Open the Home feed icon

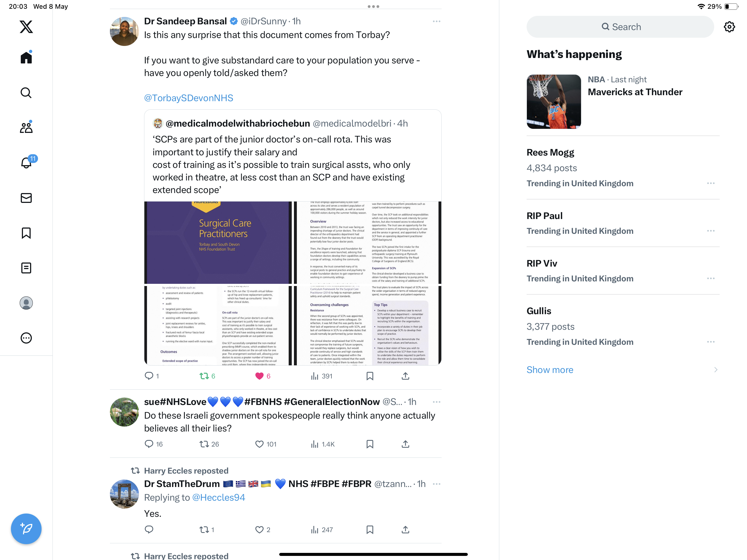[x=26, y=57]
